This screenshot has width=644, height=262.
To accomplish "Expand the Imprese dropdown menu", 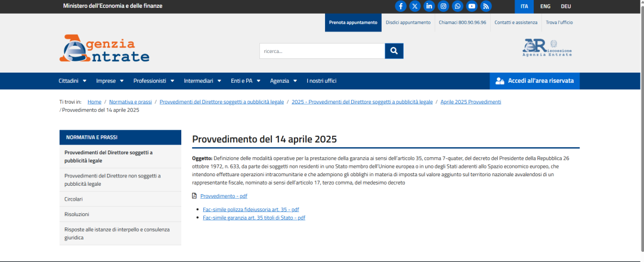I will [110, 81].
